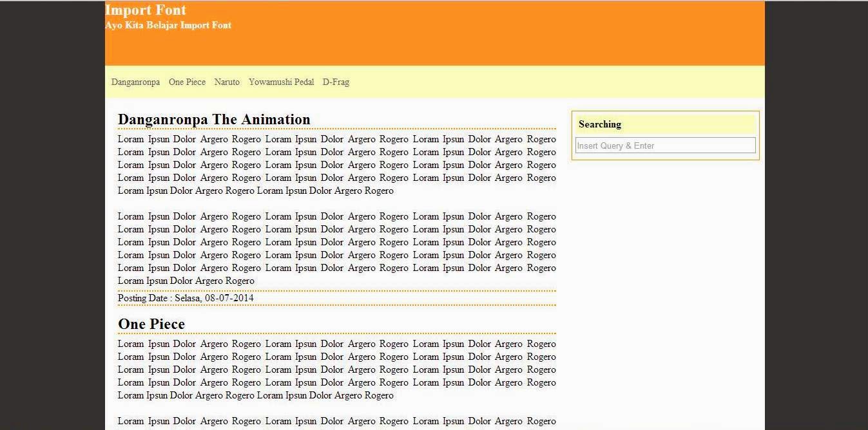Select the Danganronpa The Animation heading
The width and height of the screenshot is (868, 430).
coord(213,119)
